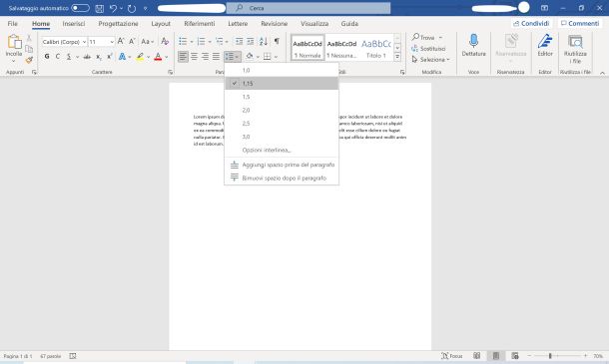Screen dimensions: 609x364
Task: Open the numbered list dropdown
Action: click(x=210, y=42)
